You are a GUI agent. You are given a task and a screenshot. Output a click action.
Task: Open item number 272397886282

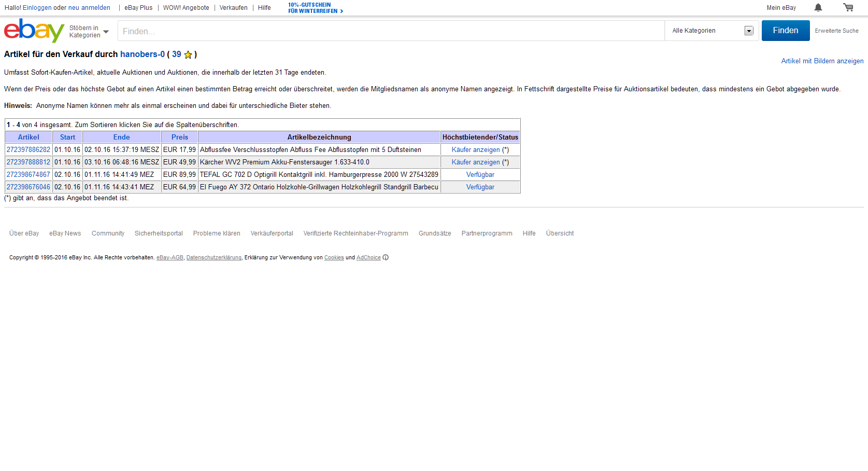coord(29,149)
